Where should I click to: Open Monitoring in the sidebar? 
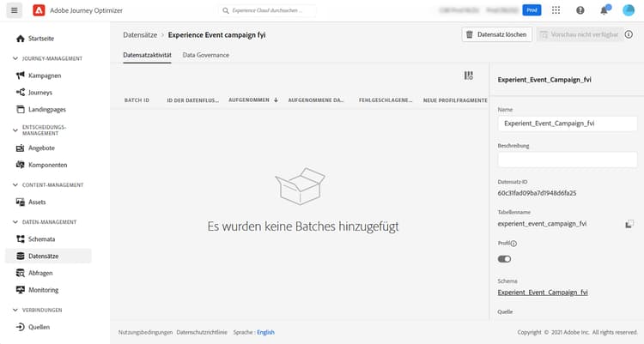click(43, 290)
